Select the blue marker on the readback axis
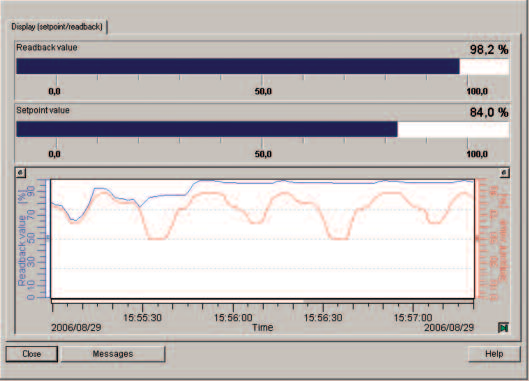This screenshot has width=529, height=381. click(x=48, y=238)
